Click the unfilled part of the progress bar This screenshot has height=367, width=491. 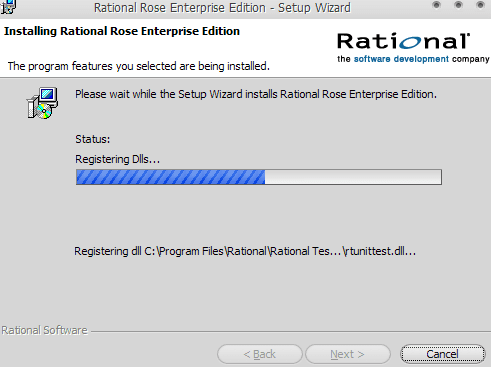click(x=353, y=177)
